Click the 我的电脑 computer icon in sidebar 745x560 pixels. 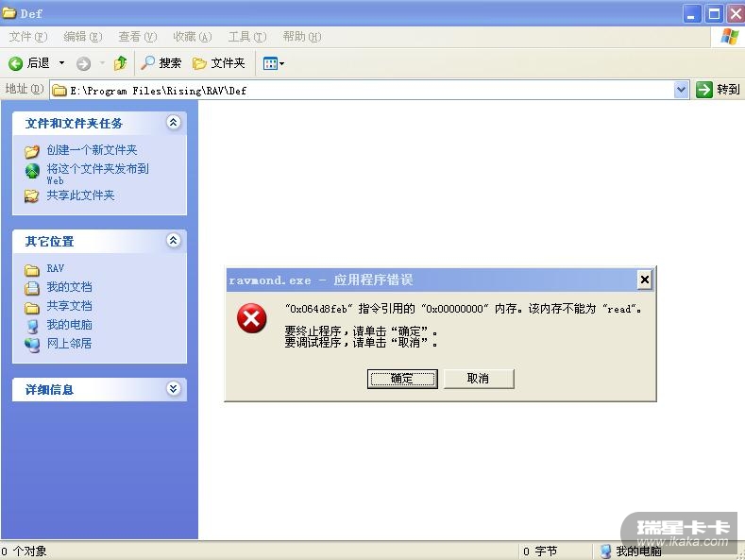click(32, 326)
